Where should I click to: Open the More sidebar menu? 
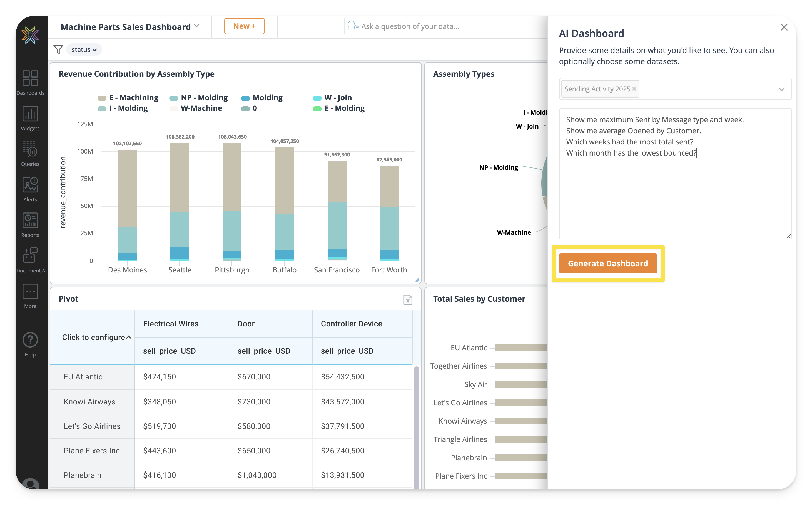30,292
